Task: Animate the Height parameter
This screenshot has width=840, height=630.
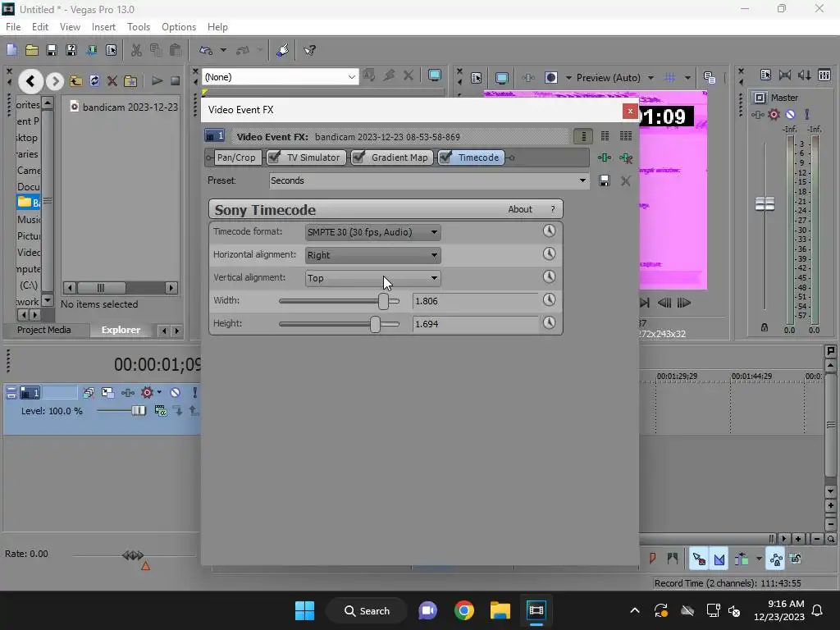Action: point(549,323)
